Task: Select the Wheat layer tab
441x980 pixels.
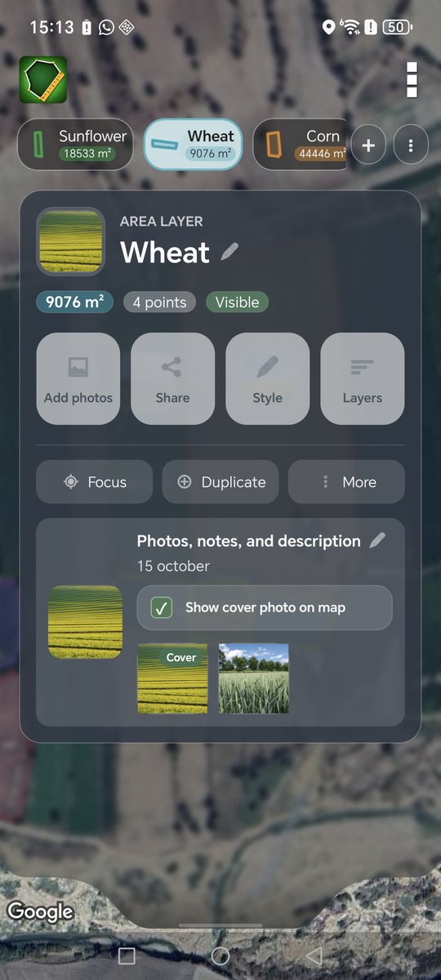Action: [x=194, y=145]
